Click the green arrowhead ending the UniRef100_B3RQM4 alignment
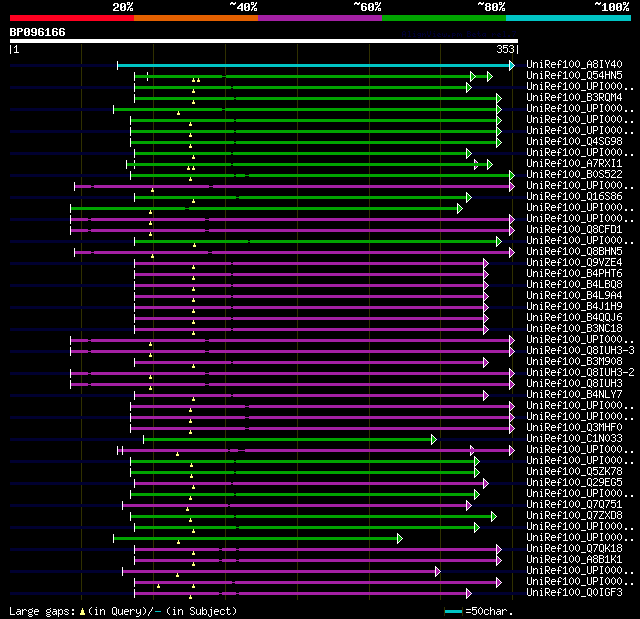 pos(499,98)
